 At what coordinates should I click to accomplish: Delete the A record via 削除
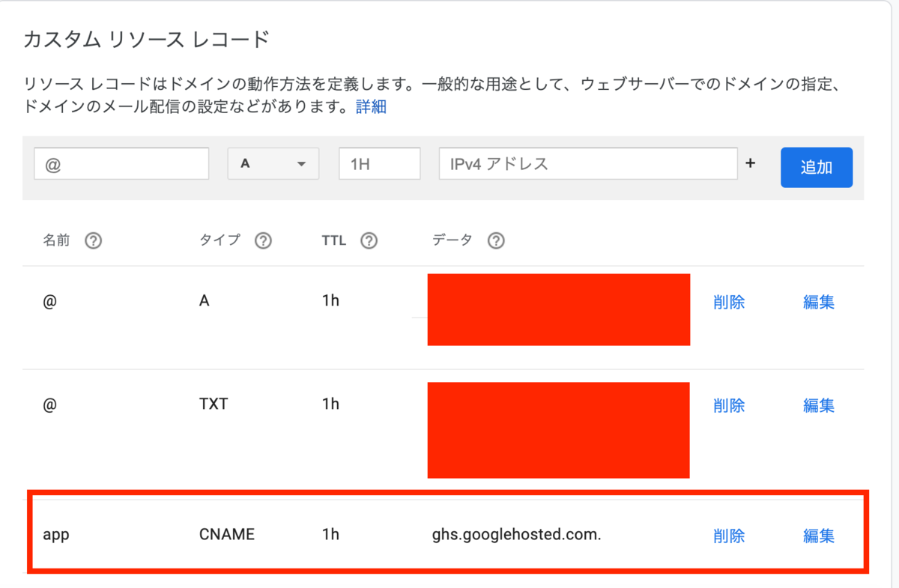[729, 302]
